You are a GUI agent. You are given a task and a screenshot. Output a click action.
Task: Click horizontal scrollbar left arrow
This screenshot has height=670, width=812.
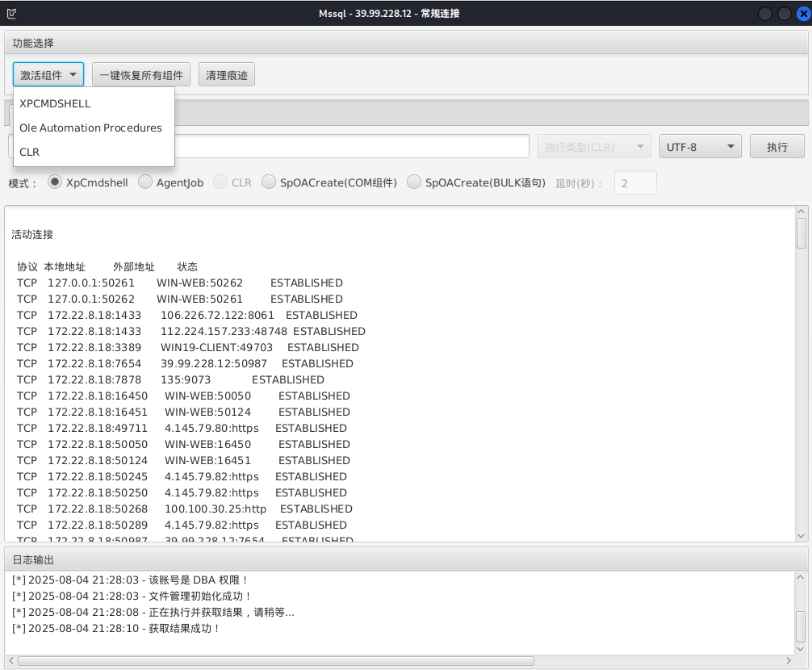click(10, 661)
